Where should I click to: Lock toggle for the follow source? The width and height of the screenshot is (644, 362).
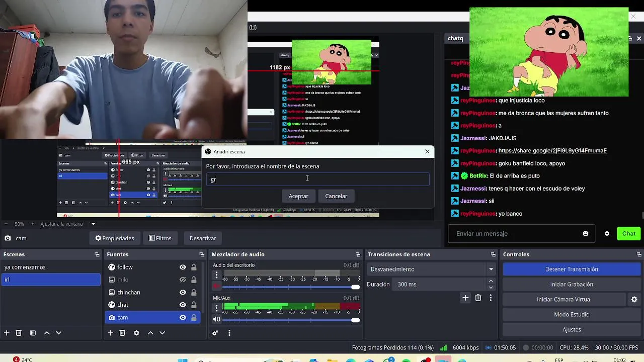(194, 267)
